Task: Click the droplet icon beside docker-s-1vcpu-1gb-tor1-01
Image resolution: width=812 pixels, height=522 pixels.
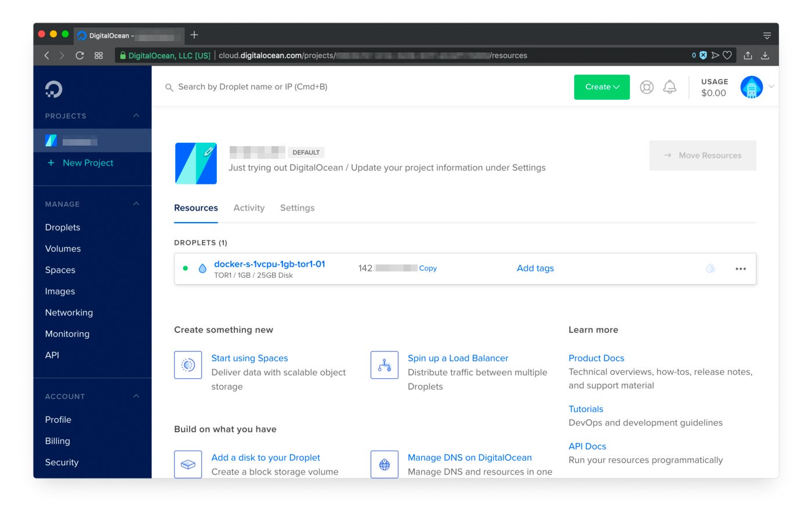Action: (202, 269)
